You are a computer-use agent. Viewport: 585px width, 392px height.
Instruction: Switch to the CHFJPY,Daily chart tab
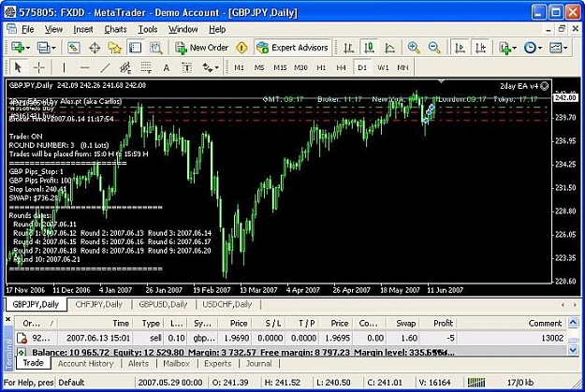click(x=99, y=304)
